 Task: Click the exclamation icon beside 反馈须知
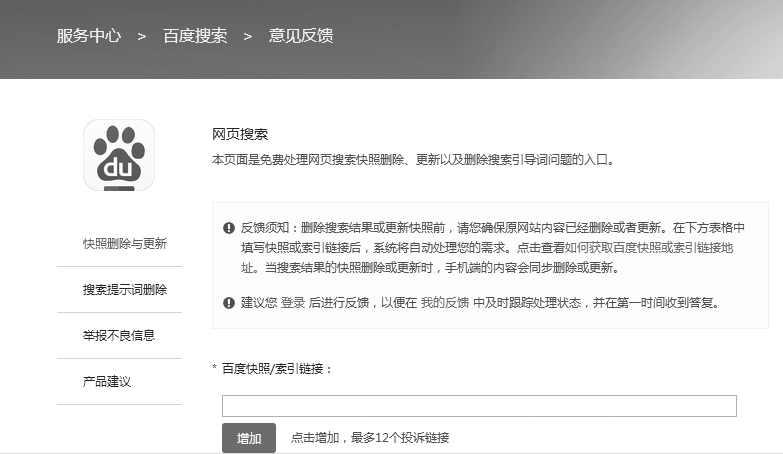pos(229,228)
